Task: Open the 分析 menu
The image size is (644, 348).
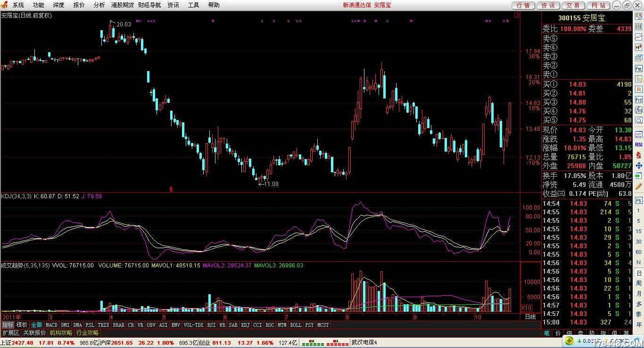Action: click(x=99, y=5)
